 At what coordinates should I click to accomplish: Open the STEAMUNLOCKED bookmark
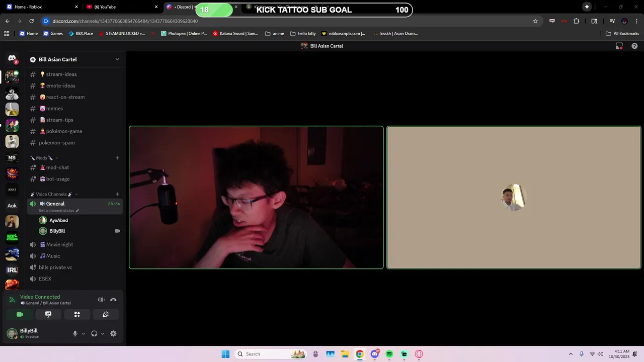[122, 34]
